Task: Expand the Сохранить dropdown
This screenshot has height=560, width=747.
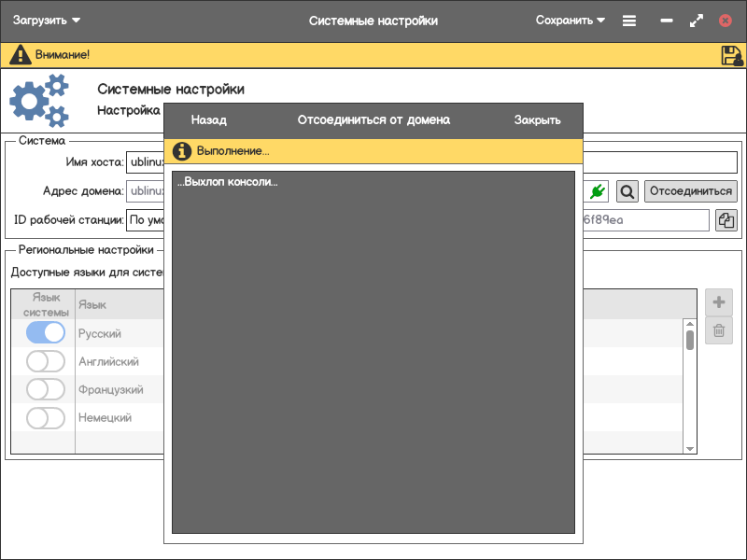Action: tap(570, 21)
